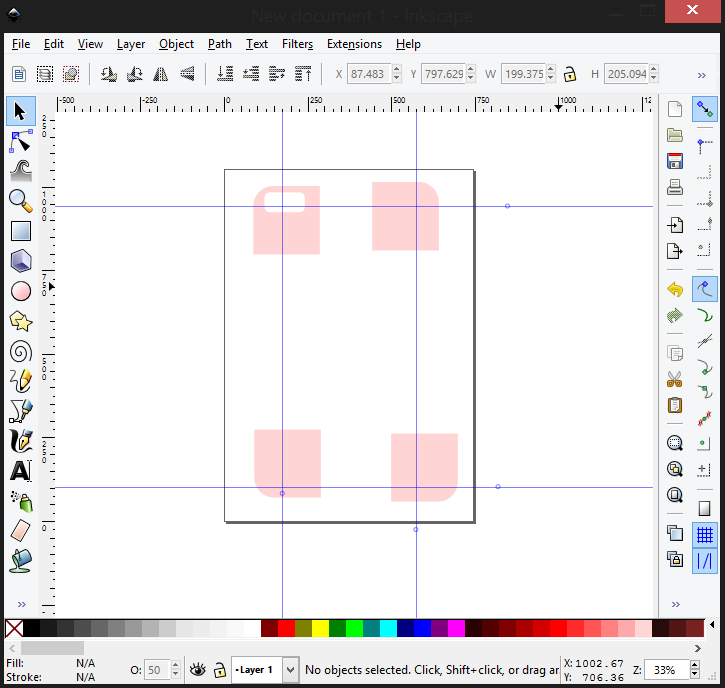Toggle snap to guides button
The width and height of the screenshot is (725, 688).
point(705,561)
